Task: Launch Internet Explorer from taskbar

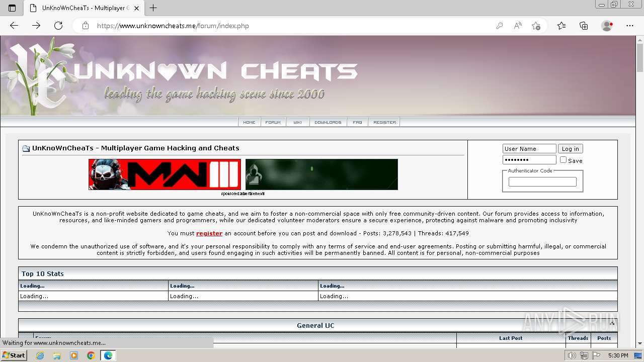Action: (40, 355)
